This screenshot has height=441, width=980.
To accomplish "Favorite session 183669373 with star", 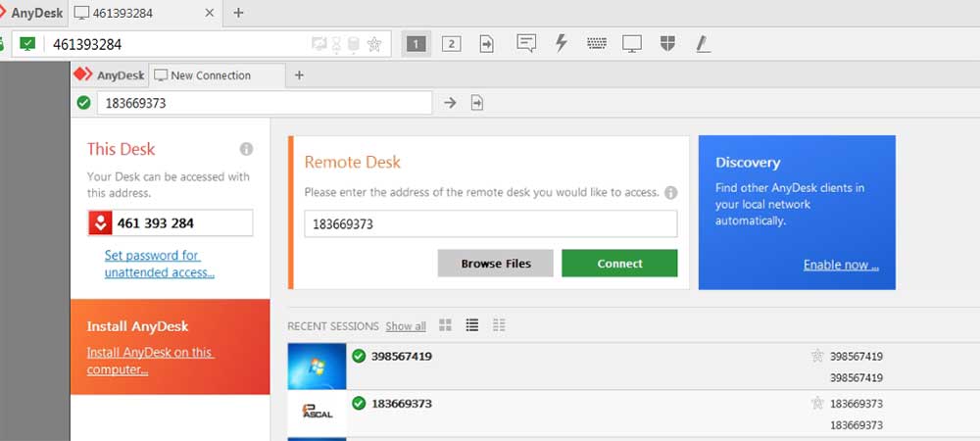I will coord(817,404).
